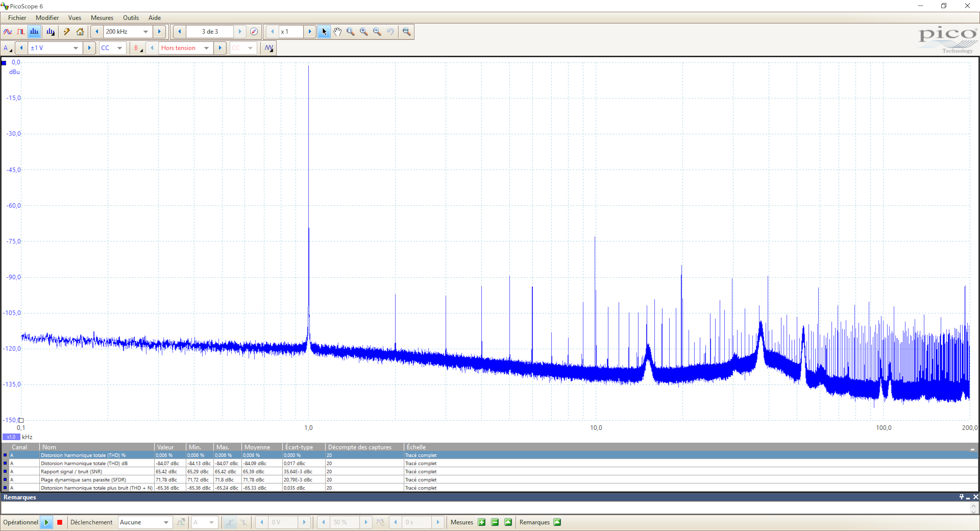Viewport: 980px width, 531px height.
Task: Click the 'Moyenne' column header
Action: [262, 447]
